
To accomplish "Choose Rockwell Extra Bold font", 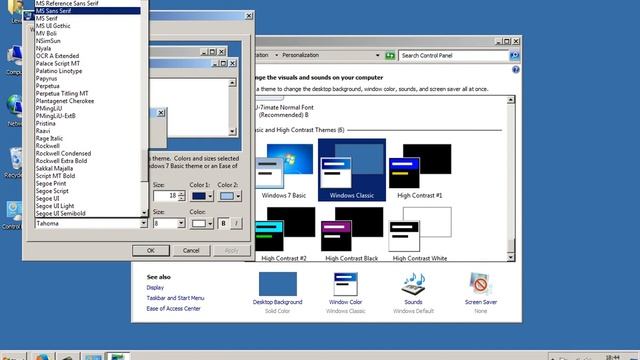I will (x=61, y=161).
